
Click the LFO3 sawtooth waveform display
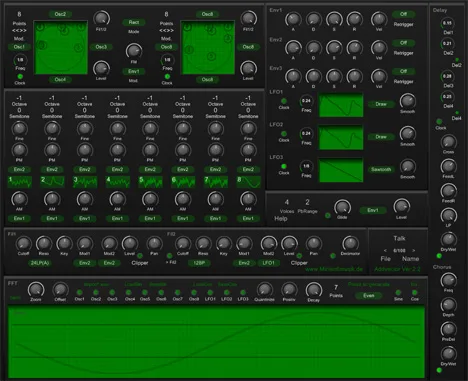pos(341,170)
